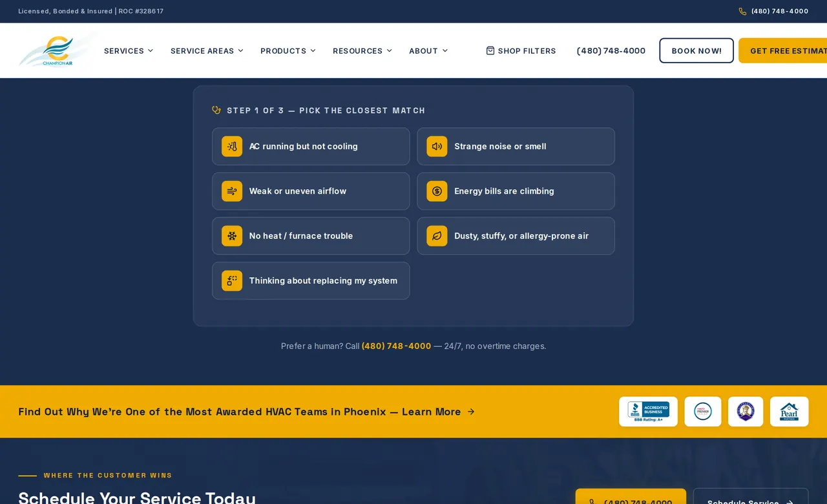
Task: Open the Services menu
Action: click(129, 50)
